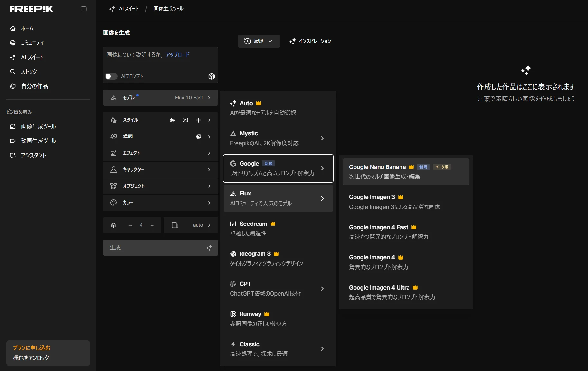Toggle the AIプロンプト switch
Viewport: 588px width, 371px height.
[111, 76]
